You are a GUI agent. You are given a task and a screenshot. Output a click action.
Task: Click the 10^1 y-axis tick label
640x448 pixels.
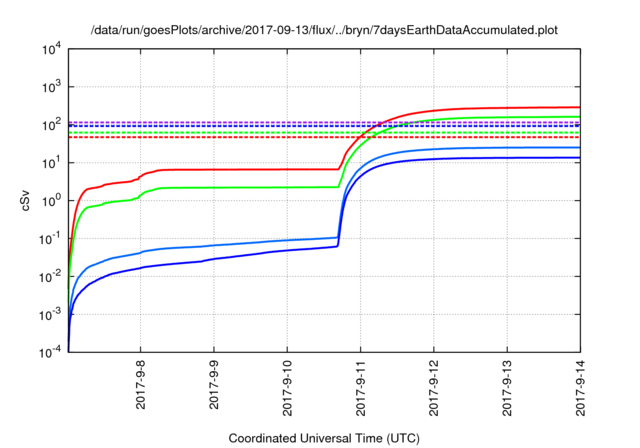pyautogui.click(x=52, y=163)
